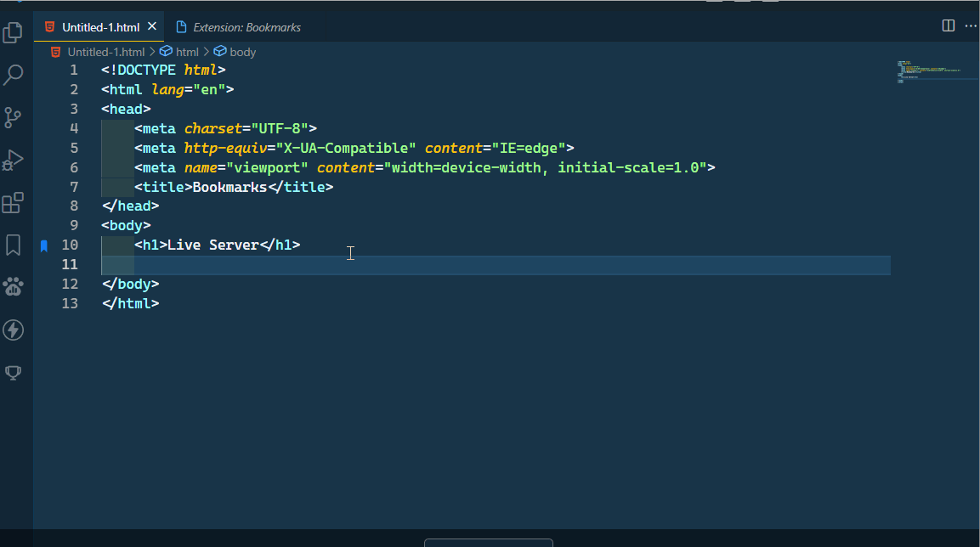This screenshot has width=980, height=547.
Task: Expand the html breadcrumb item
Action: click(187, 52)
